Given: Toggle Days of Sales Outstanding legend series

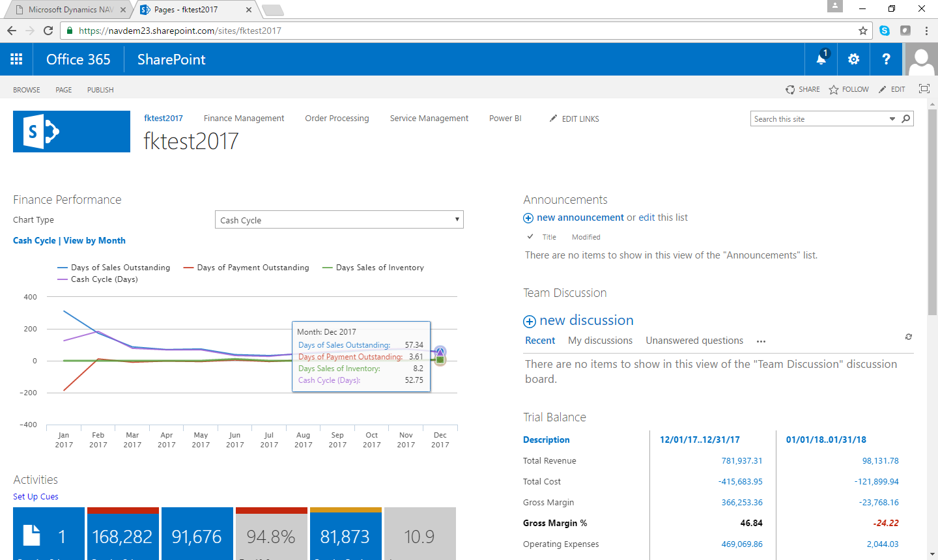Looking at the screenshot, I should click(x=114, y=268).
